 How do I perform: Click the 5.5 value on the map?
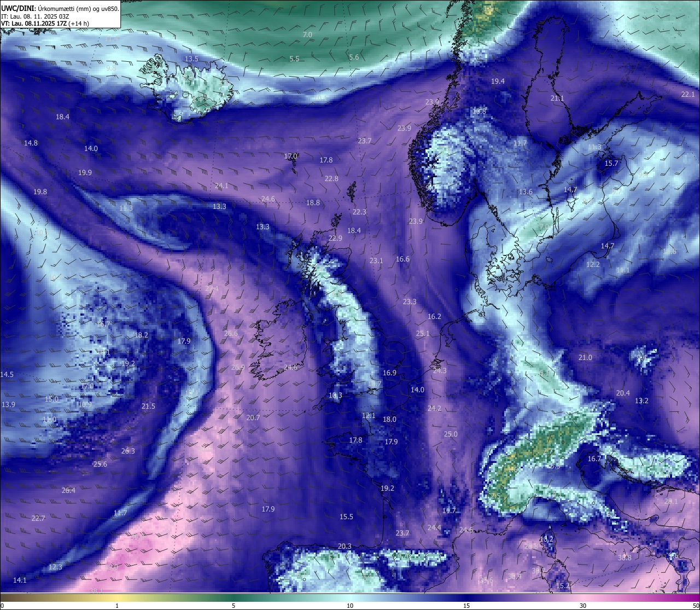[294, 59]
